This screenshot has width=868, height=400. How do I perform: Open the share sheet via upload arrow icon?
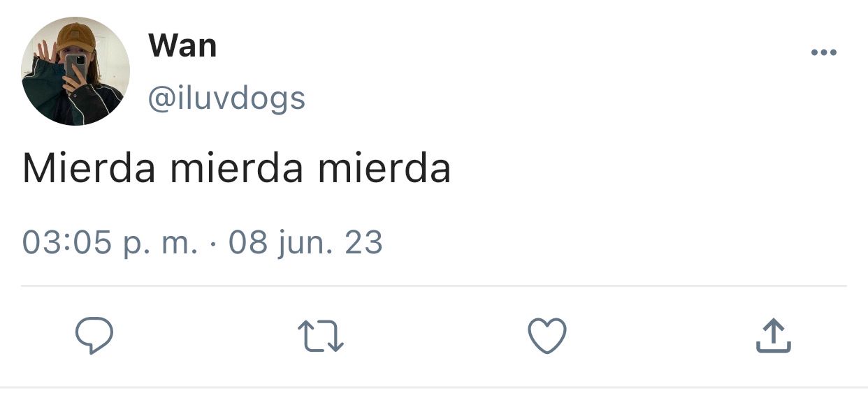[774, 336]
